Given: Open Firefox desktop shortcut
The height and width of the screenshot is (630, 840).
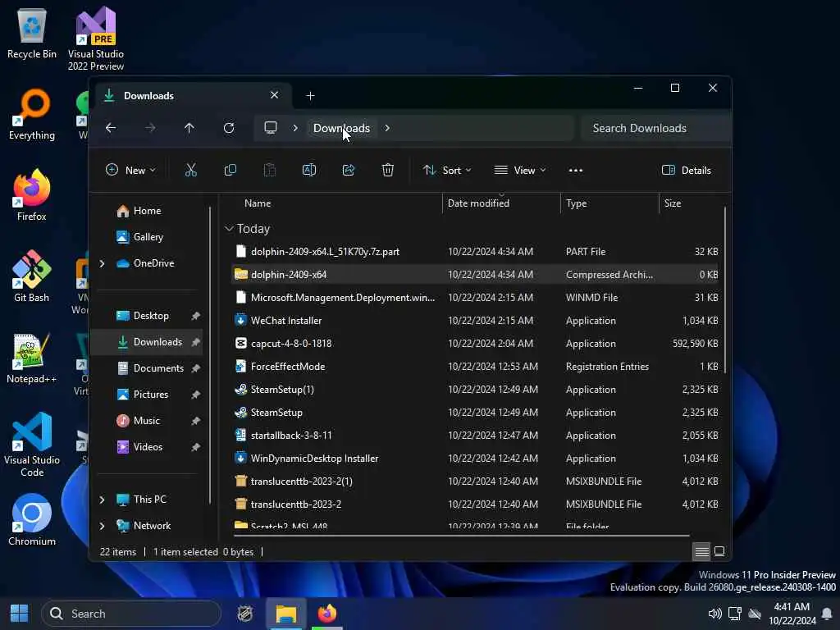Looking at the screenshot, I should [32, 195].
